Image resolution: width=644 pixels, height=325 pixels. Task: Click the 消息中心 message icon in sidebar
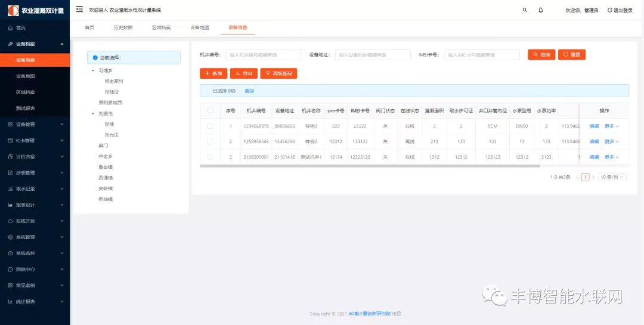[x=10, y=269]
